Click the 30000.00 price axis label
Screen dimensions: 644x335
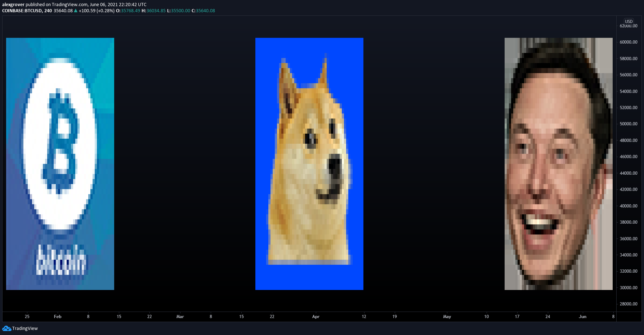tap(629, 288)
